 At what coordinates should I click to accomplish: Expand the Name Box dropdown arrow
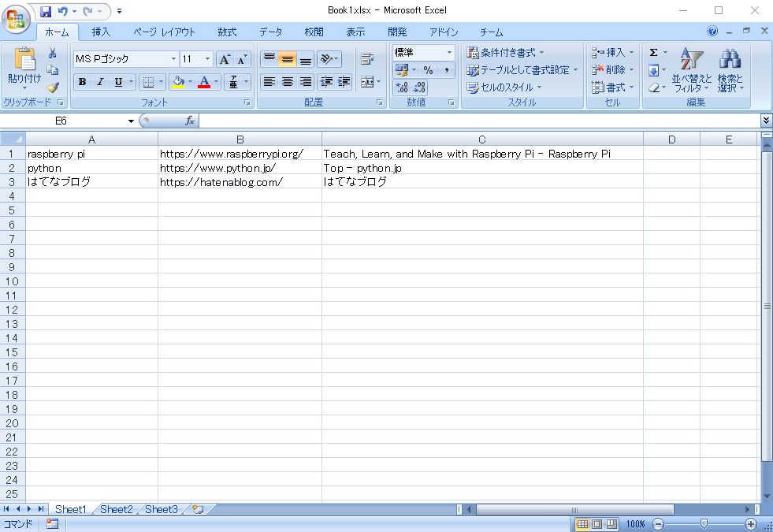pyautogui.click(x=131, y=121)
